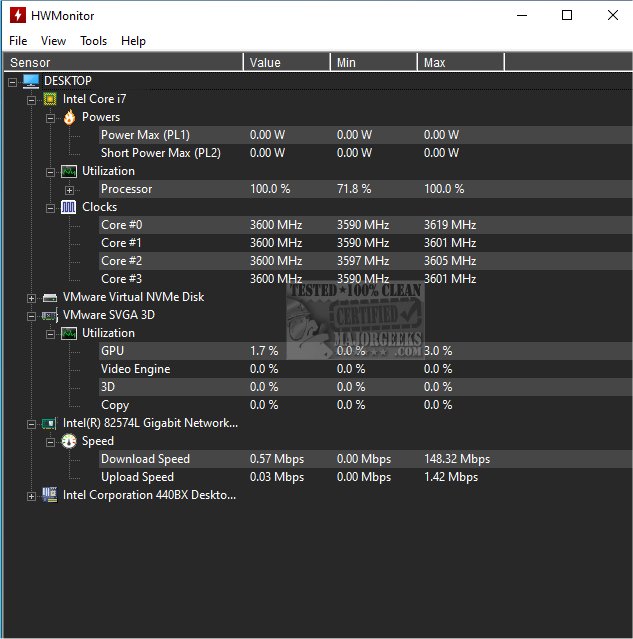Expand the VMware Virtual NVMe Disk node

click(31, 298)
